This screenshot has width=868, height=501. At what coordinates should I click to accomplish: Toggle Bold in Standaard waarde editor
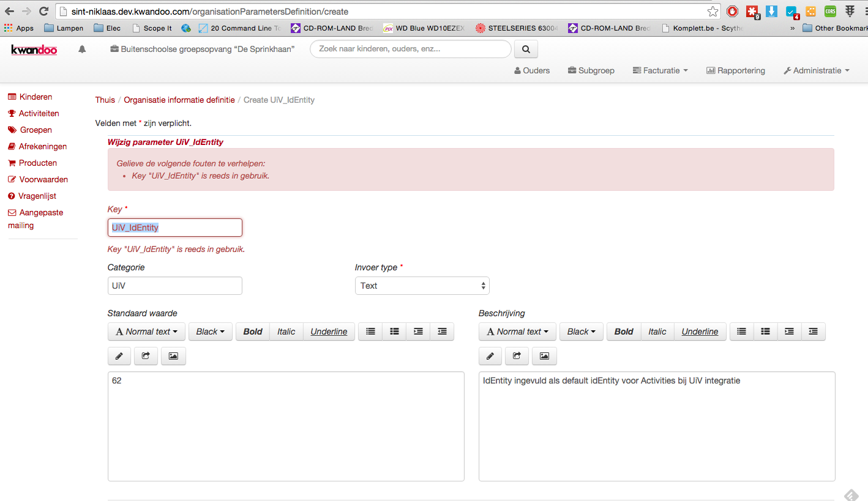tap(253, 332)
